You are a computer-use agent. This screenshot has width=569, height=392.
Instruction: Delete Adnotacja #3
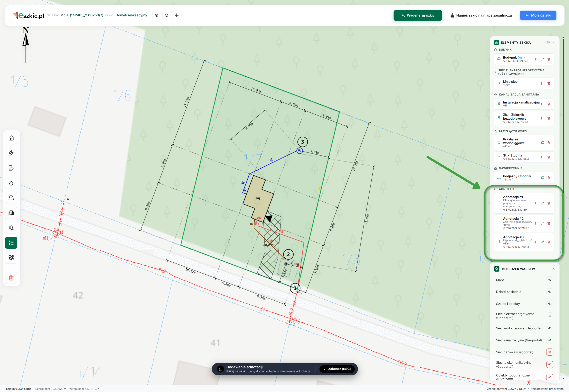(x=549, y=242)
